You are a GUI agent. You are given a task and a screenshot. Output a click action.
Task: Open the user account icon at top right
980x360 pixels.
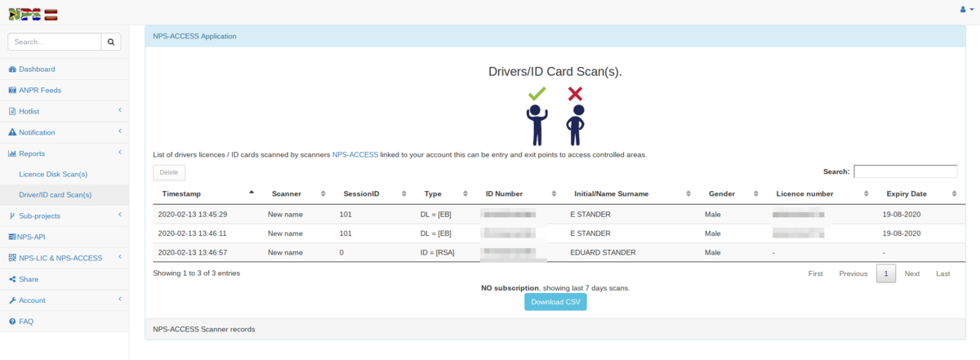click(x=966, y=9)
